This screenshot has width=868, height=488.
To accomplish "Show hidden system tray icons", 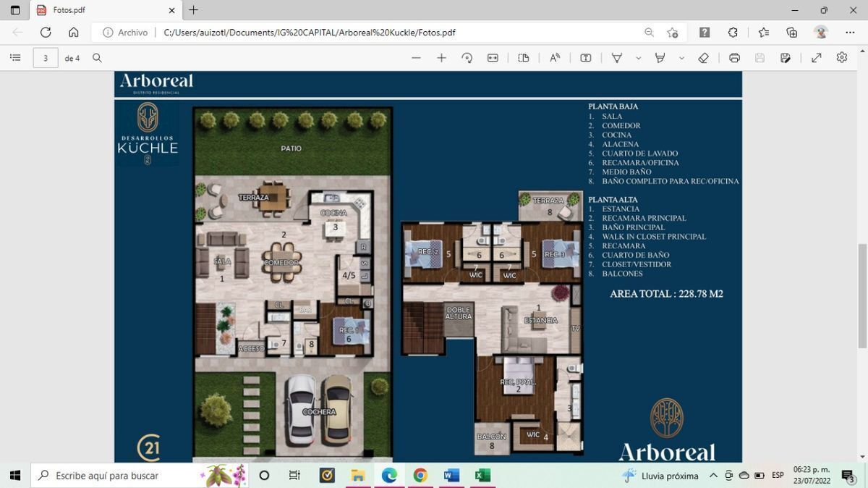I will pyautogui.click(x=713, y=476).
